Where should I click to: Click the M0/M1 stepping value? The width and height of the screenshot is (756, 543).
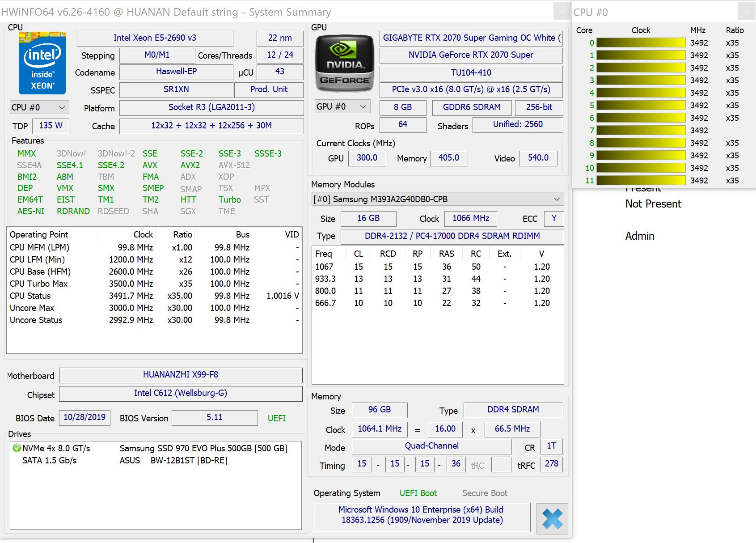157,55
